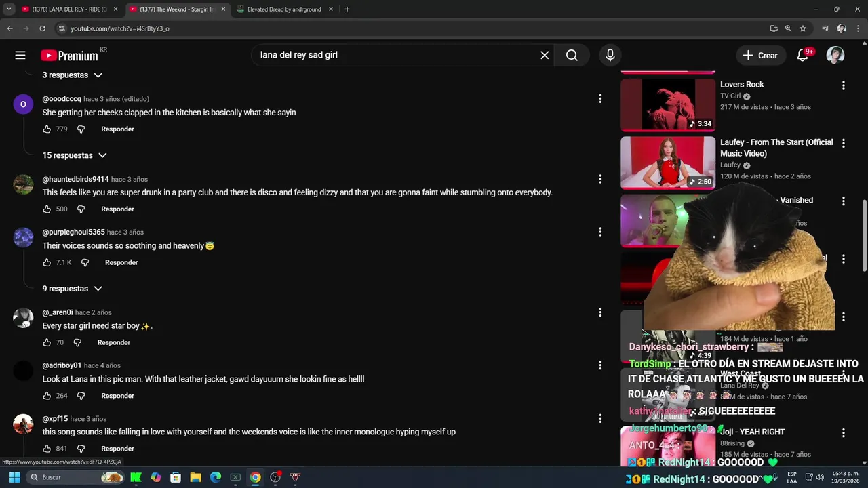Reload the page in Chrome

tap(42, 28)
